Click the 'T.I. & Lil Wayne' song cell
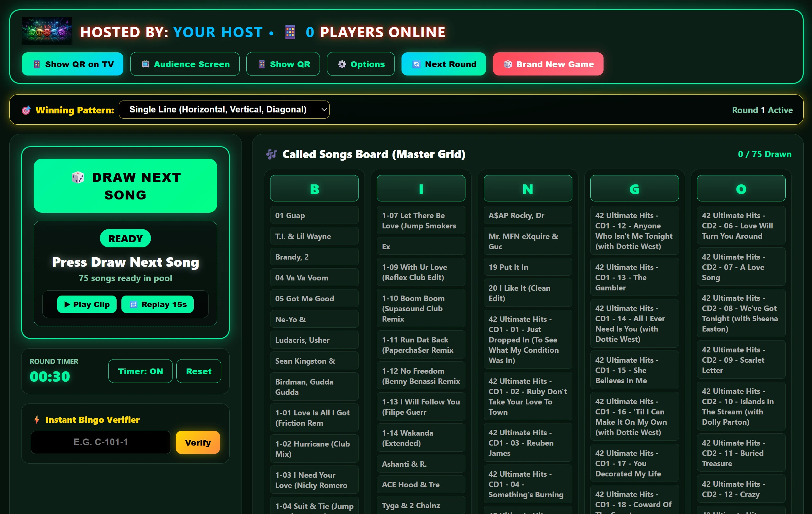 (314, 236)
